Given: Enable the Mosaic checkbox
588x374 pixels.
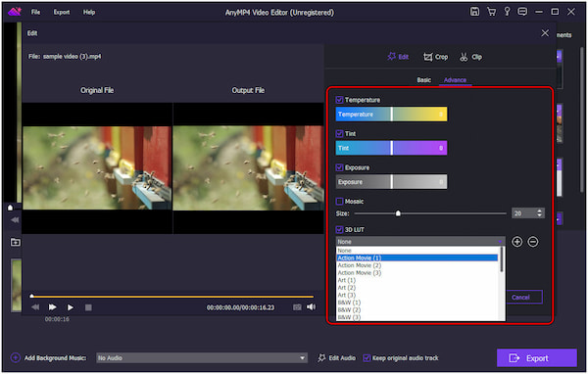Looking at the screenshot, I should [339, 202].
